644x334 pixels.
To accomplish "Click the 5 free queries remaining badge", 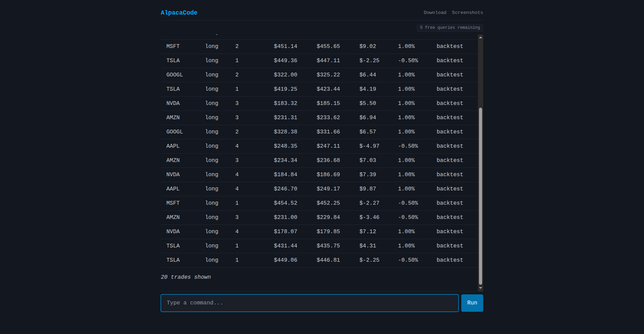I will 449,27.
